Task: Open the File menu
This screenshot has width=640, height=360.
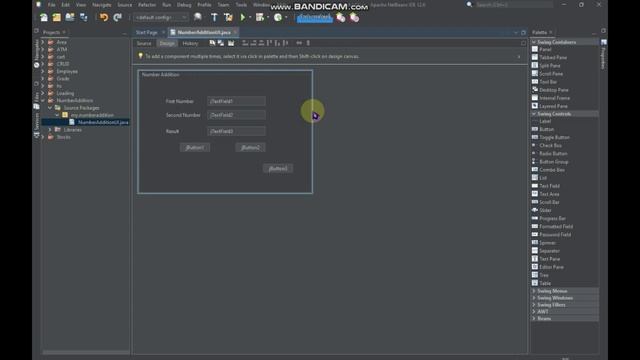Action: click(51, 5)
